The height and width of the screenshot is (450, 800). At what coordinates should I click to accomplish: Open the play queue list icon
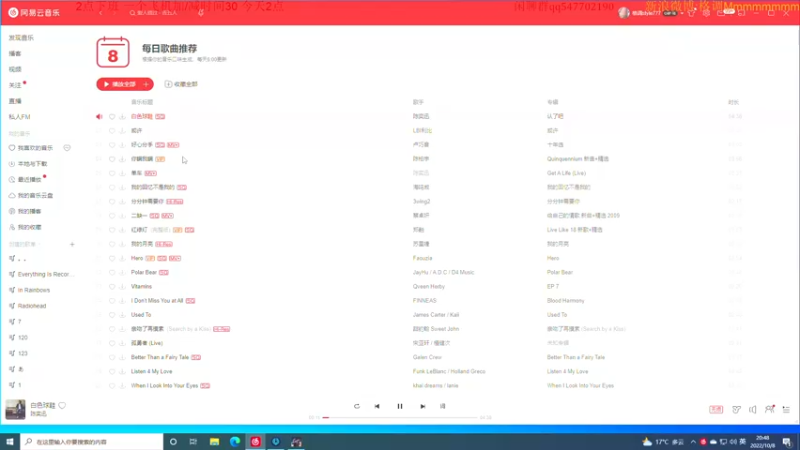[x=786, y=409]
